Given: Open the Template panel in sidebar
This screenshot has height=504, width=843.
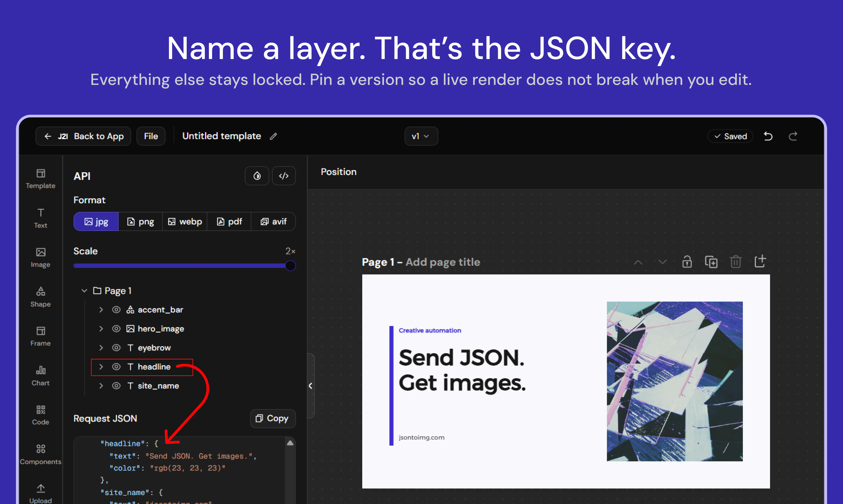Looking at the screenshot, I should point(40,179).
